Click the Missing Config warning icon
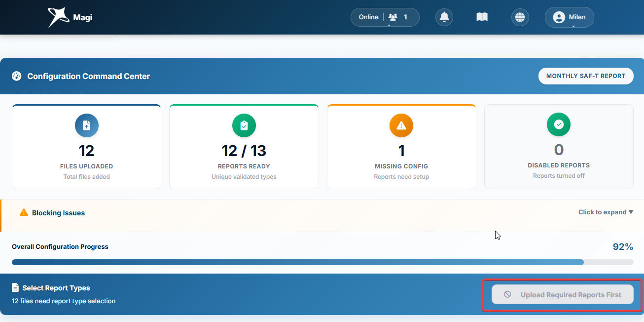This screenshot has width=644, height=322. 401,126
